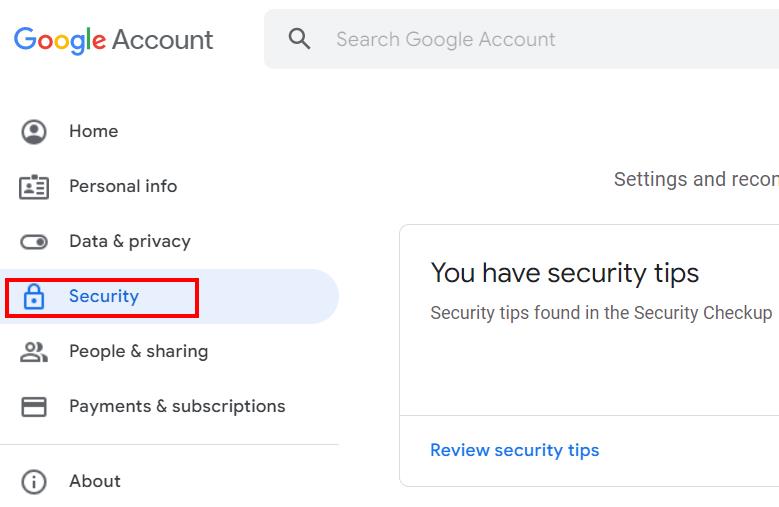Focus the Search Google Account field
The height and width of the screenshot is (507, 779).
coord(522,39)
